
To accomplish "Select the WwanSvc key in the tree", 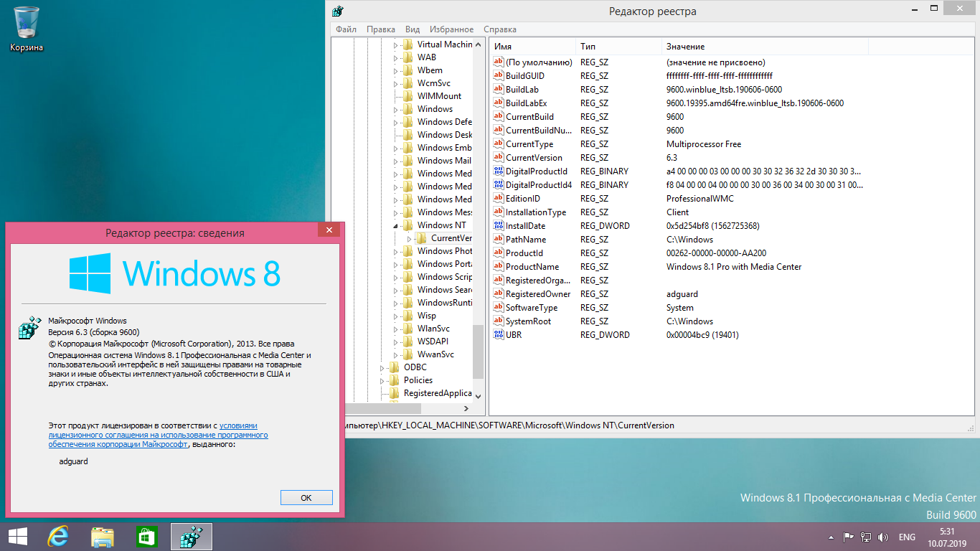I will [435, 354].
